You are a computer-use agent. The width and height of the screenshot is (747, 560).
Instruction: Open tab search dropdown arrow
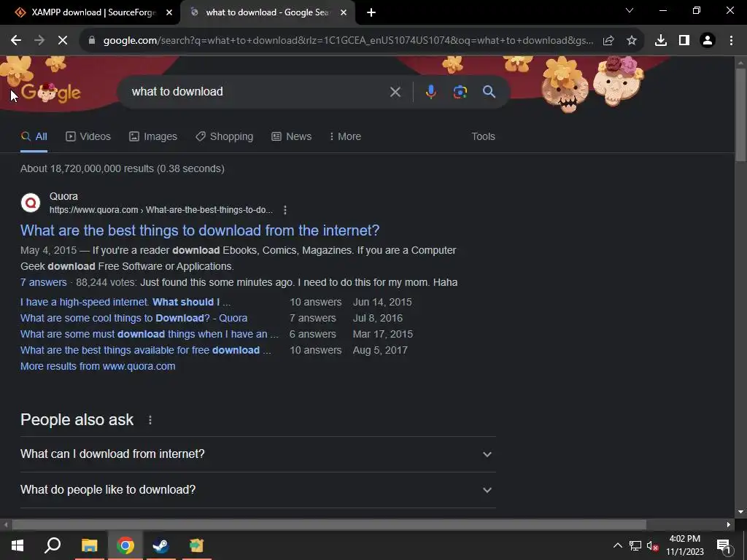pos(630,10)
